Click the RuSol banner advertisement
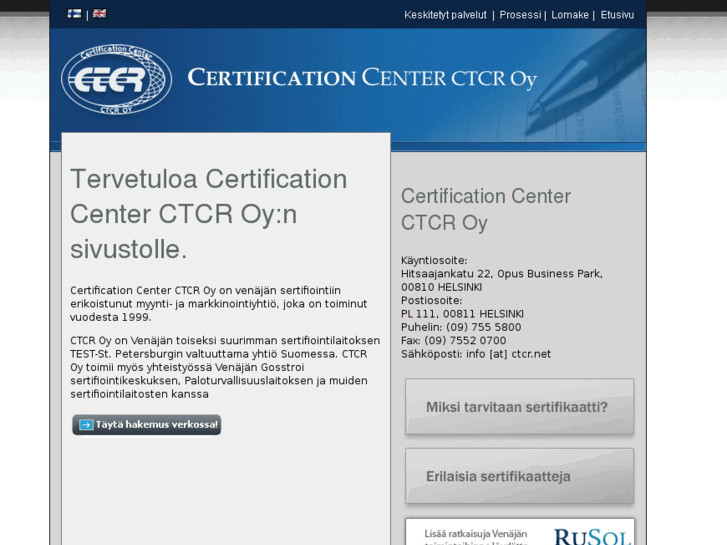727x545 pixels. tap(519, 532)
